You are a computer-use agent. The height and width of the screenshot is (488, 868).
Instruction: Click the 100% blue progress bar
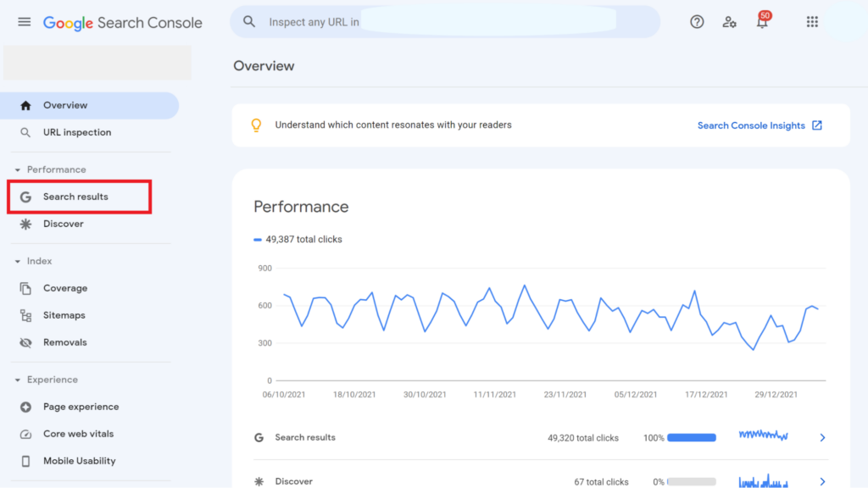(x=692, y=438)
